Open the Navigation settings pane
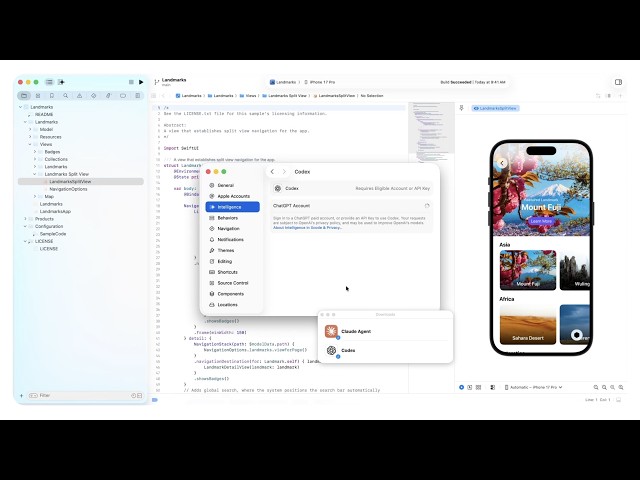640x480 pixels. pos(232,229)
